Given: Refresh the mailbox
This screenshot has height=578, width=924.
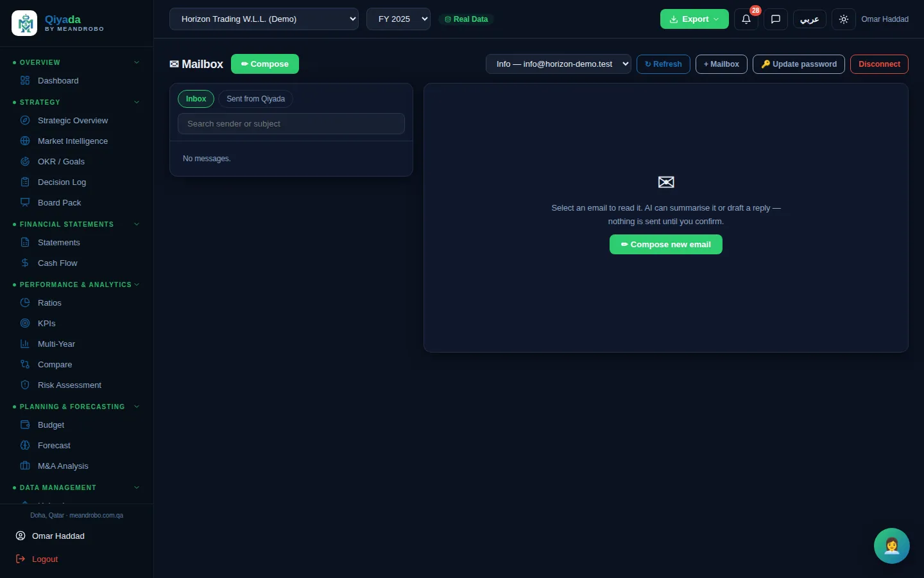Looking at the screenshot, I should [663, 64].
